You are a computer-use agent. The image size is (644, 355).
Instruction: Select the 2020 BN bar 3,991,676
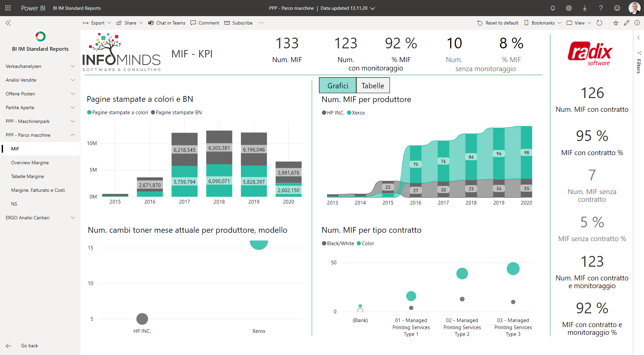coord(288,172)
